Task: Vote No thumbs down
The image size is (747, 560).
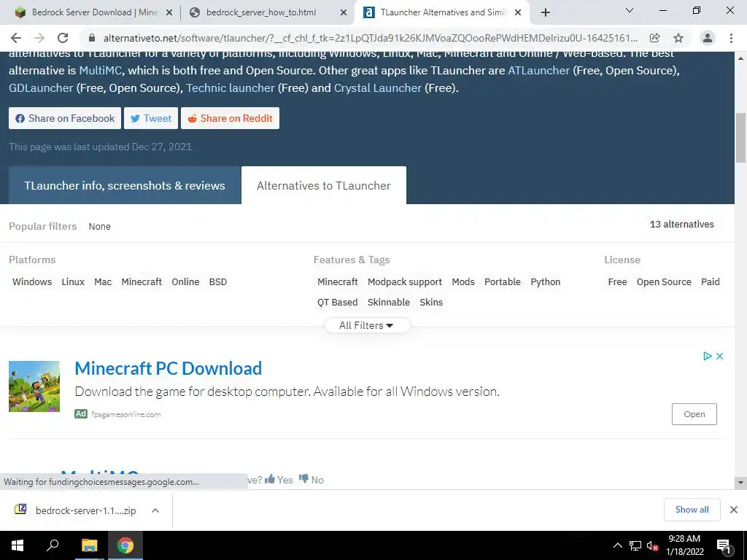Action: pyautogui.click(x=311, y=480)
